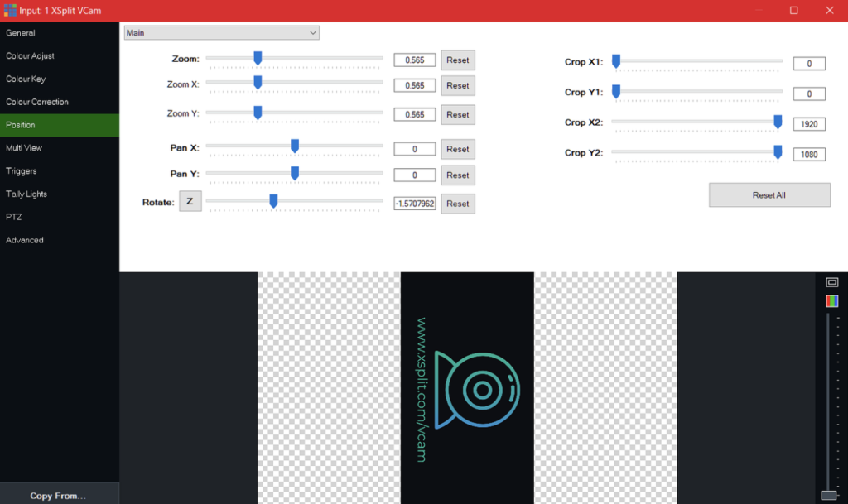Click the XSplit VCam preview image
Image resolution: width=848 pixels, height=504 pixels.
click(x=467, y=388)
